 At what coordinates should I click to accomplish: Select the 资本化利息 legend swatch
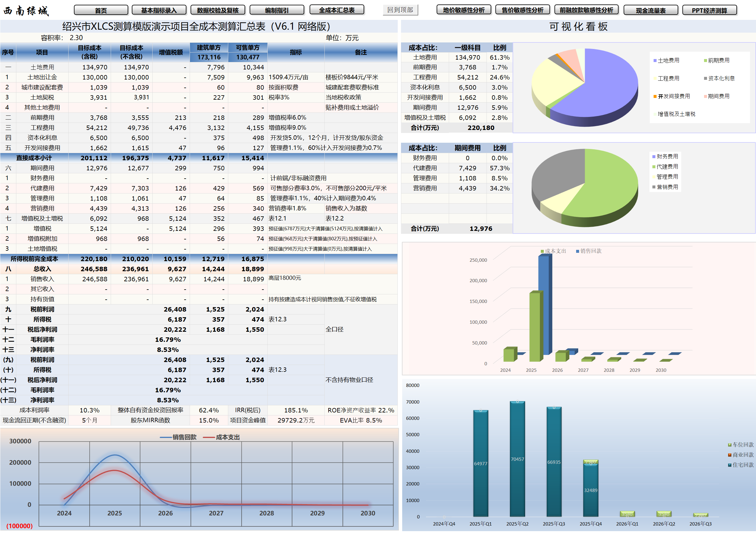point(705,78)
